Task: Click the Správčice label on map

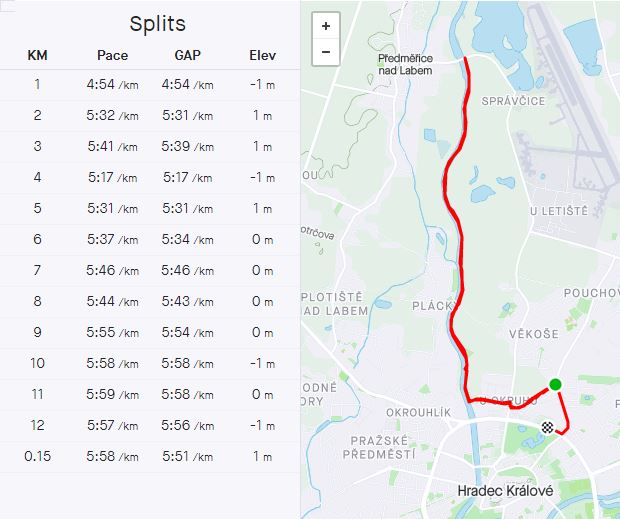Action: tap(513, 101)
